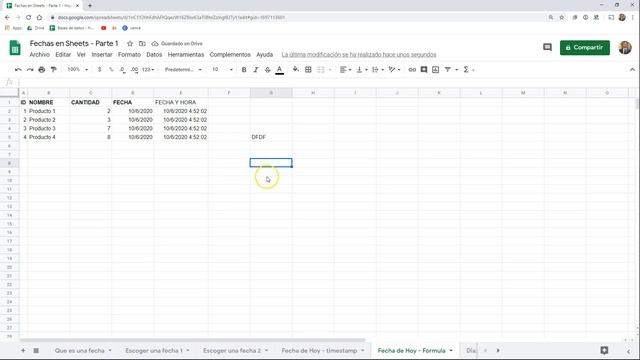Toggle strikethrough formatting
This screenshot has width=640, height=360.
pos(268,70)
